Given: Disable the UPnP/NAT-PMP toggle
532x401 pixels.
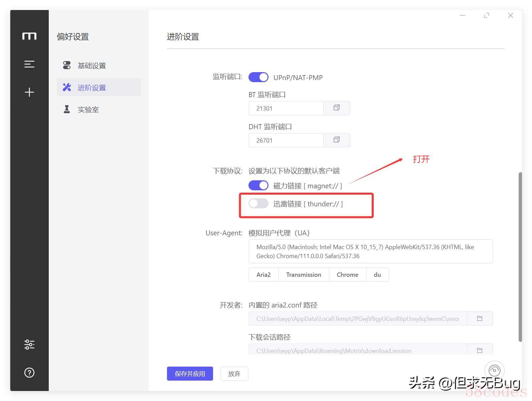Looking at the screenshot, I should [258, 77].
